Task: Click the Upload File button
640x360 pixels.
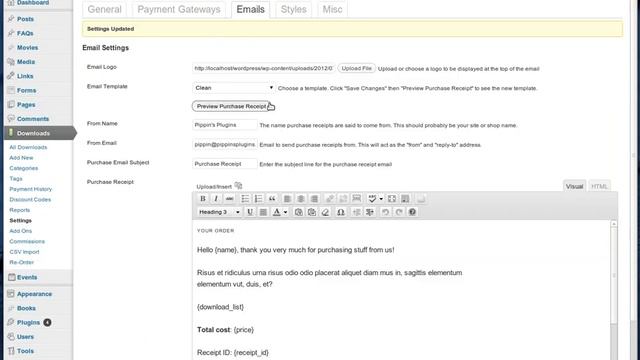Action: pyautogui.click(x=357, y=68)
